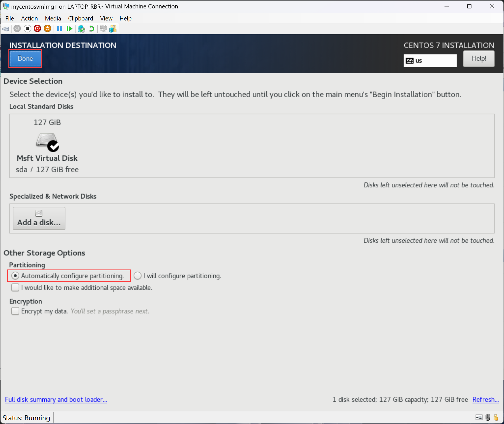Click the lock icon in the status bar
The image size is (504, 424).
tap(496, 418)
